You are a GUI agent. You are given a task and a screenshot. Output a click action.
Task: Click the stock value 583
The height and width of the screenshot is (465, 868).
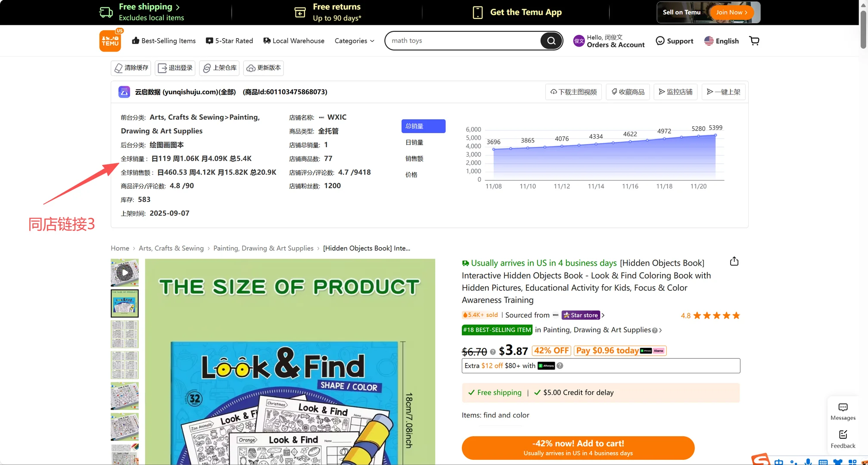(x=144, y=200)
